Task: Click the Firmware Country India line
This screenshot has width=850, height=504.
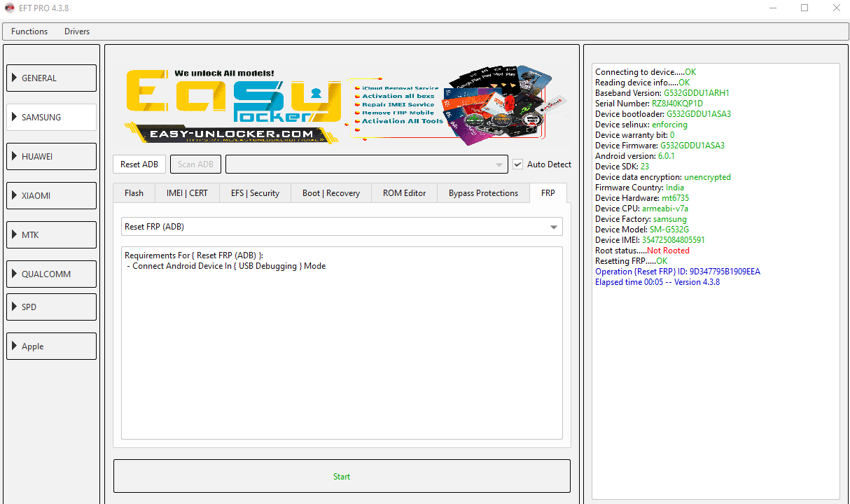Action: click(x=640, y=188)
